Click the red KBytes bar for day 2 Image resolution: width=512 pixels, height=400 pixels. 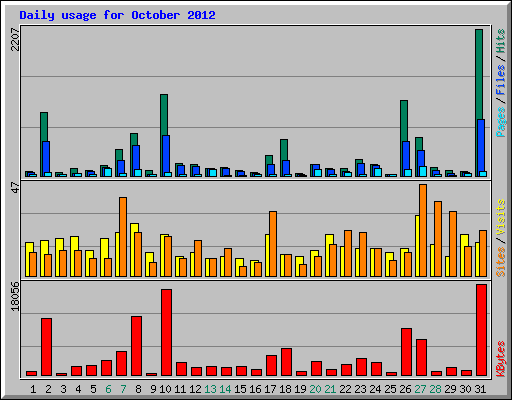pos(47,347)
